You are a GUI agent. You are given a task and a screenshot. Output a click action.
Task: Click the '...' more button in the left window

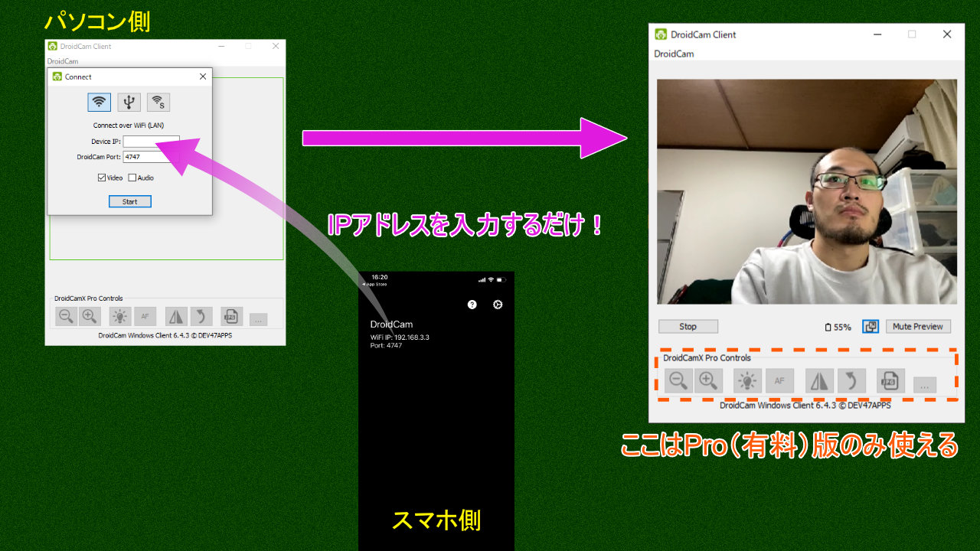tap(258, 319)
